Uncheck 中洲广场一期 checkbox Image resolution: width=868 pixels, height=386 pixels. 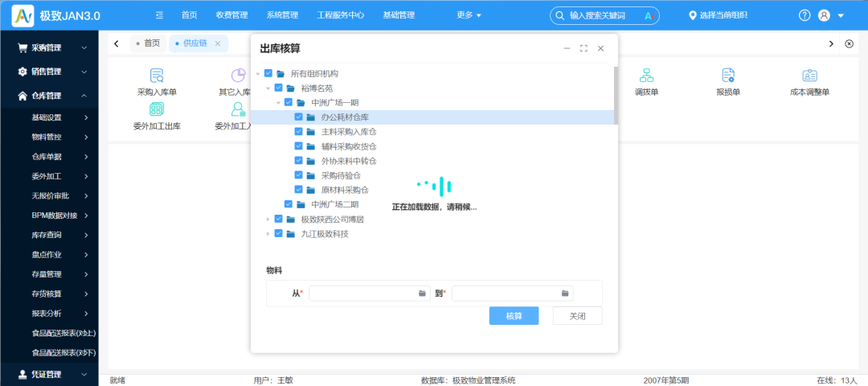point(289,102)
